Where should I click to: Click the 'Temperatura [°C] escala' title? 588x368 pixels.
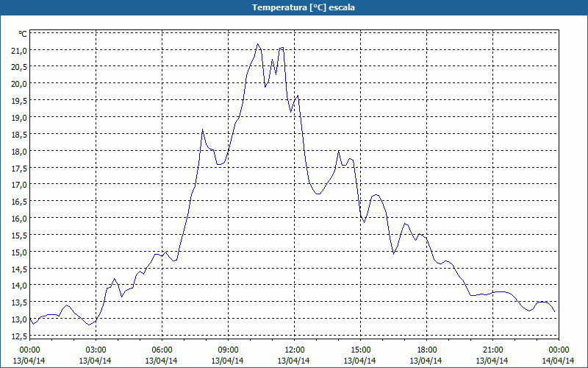coord(304,7)
